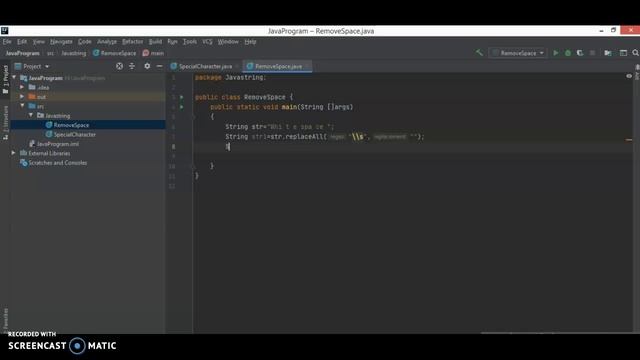Click RemoveSpace breadcrumb in navigation bar

click(115, 53)
